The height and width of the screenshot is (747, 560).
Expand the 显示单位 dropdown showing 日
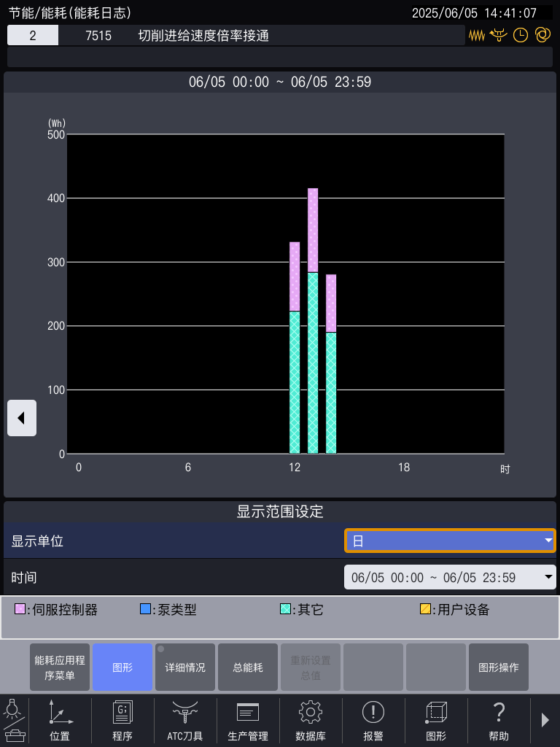(x=449, y=541)
